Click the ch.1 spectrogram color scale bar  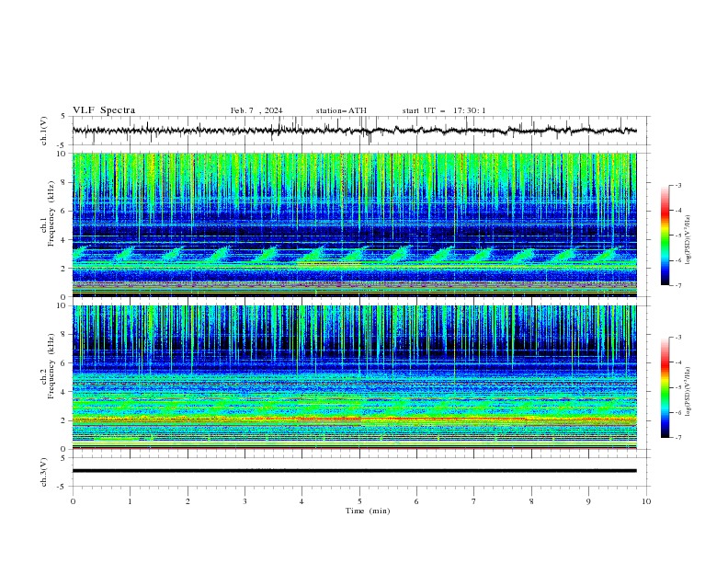pyautogui.click(x=665, y=236)
